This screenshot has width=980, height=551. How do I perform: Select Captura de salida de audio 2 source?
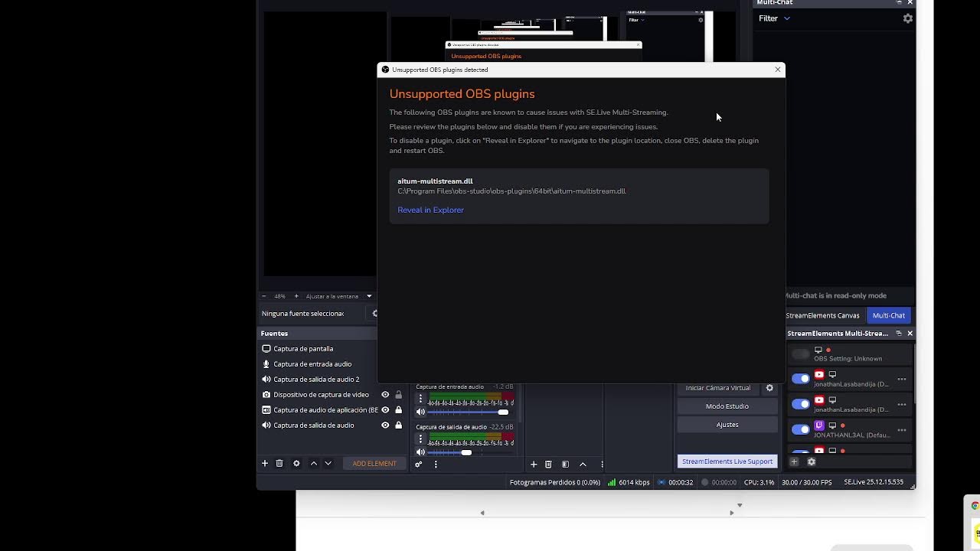point(317,380)
